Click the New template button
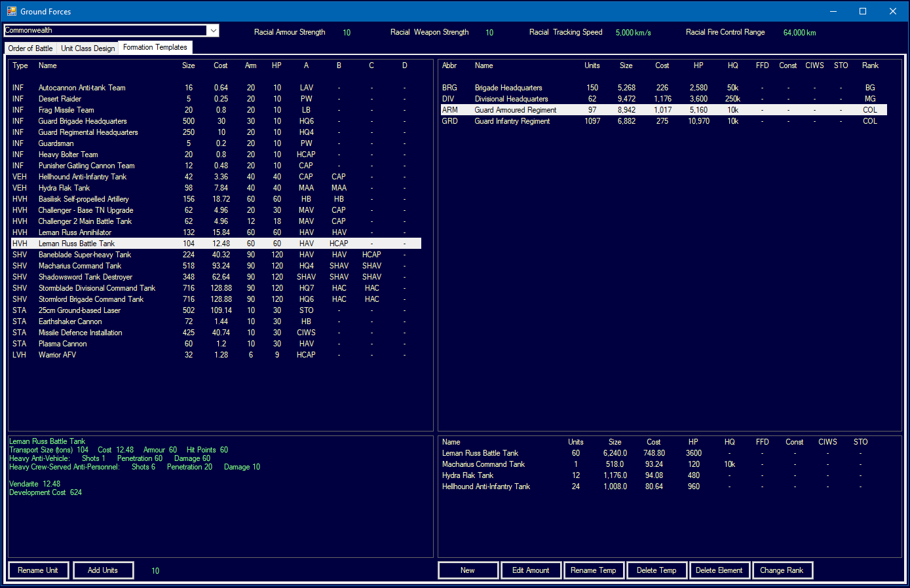Screen dimensions: 910x588 pyautogui.click(x=468, y=570)
